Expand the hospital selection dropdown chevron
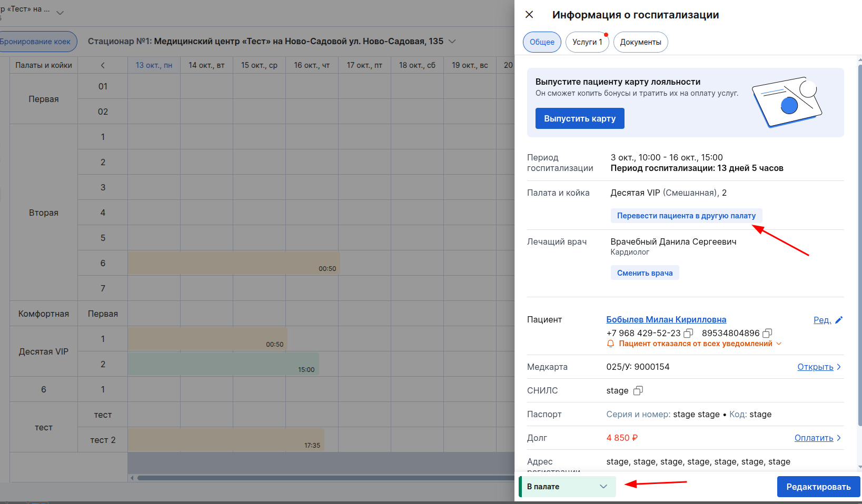The height and width of the screenshot is (504, 862). click(452, 41)
